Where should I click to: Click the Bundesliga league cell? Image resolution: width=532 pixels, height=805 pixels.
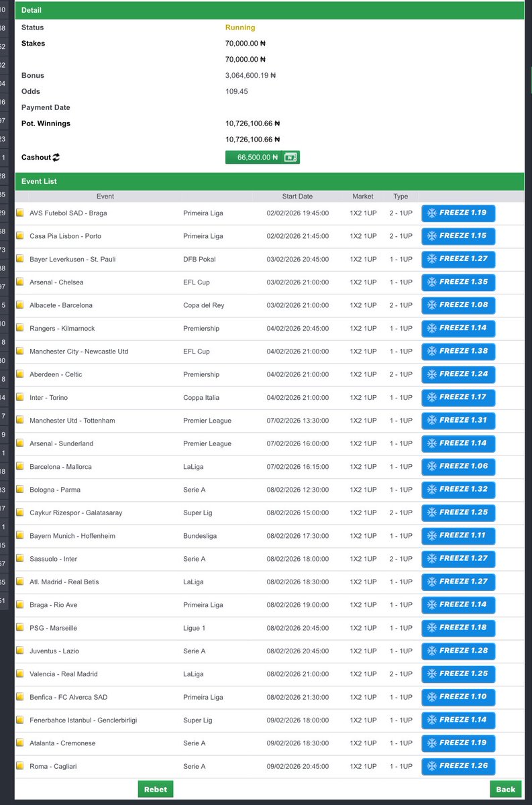pyautogui.click(x=201, y=536)
